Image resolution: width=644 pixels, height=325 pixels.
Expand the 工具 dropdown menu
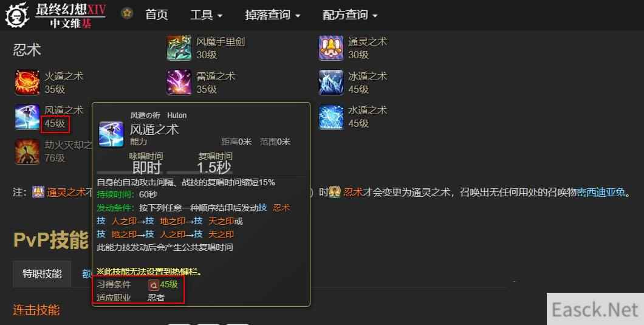pyautogui.click(x=207, y=15)
